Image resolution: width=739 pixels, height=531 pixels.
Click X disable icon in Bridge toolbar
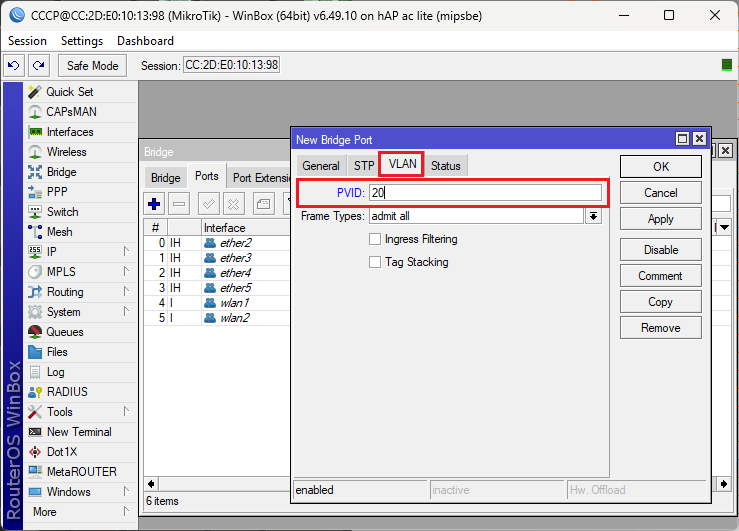(x=234, y=204)
